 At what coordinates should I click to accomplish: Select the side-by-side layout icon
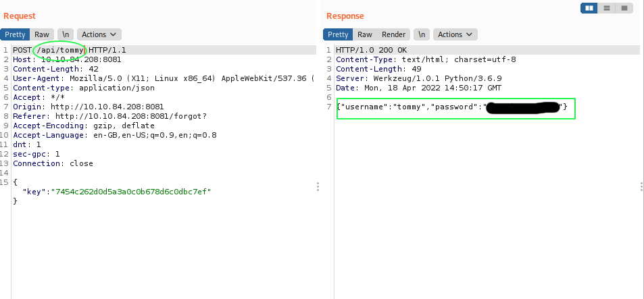pos(589,8)
